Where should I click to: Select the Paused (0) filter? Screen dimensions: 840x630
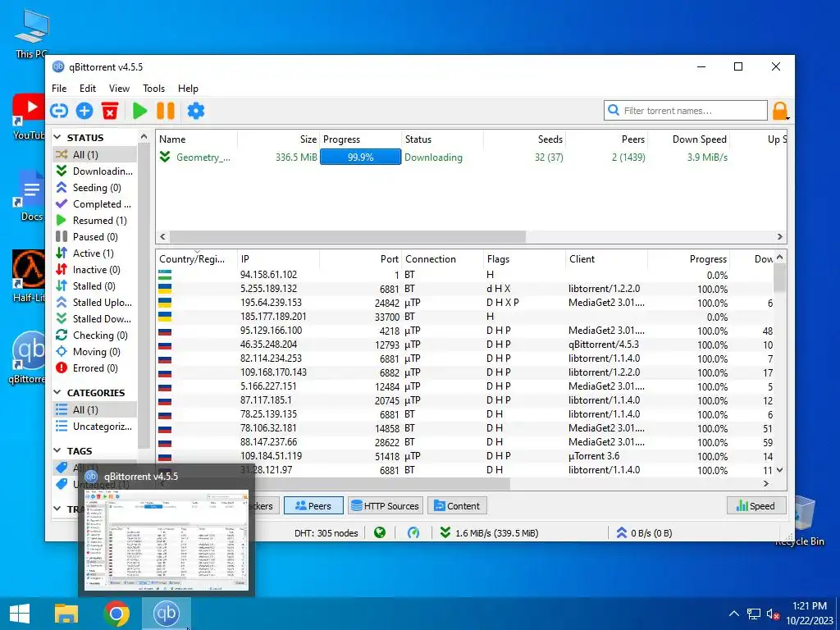pos(94,237)
